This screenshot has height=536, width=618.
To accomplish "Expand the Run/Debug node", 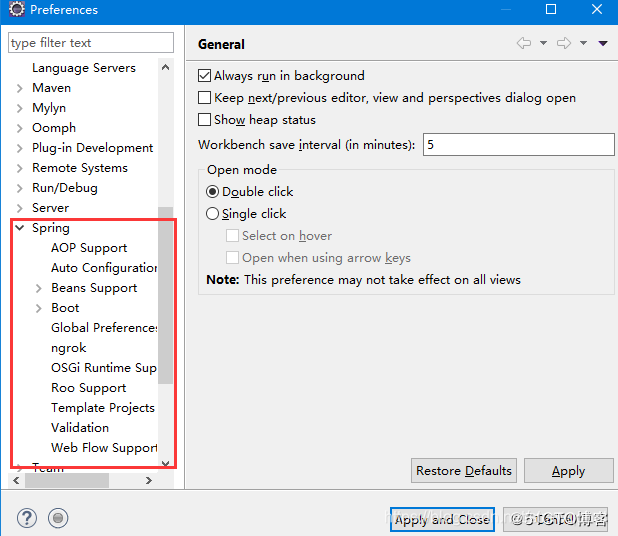I will pos(20,188).
